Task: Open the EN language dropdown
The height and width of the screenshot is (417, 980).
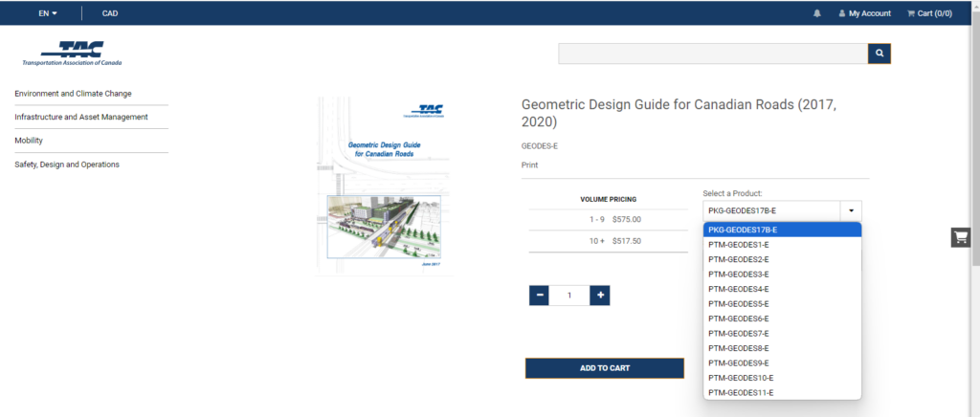Action: click(48, 13)
